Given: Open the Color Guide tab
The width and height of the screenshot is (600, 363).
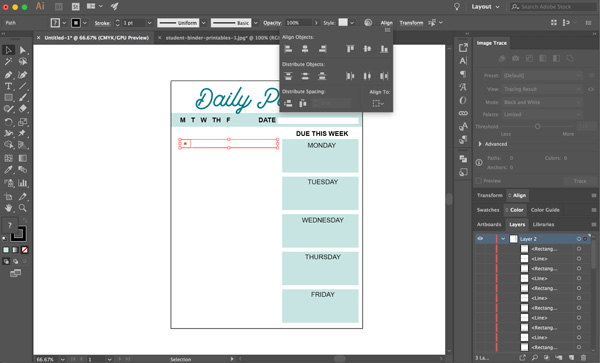Looking at the screenshot, I should click(x=545, y=210).
